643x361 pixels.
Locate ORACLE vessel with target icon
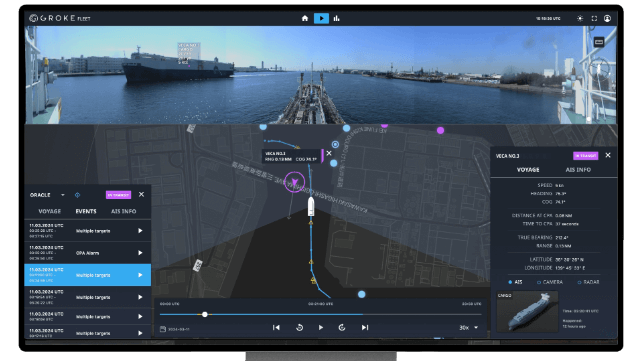point(78,195)
